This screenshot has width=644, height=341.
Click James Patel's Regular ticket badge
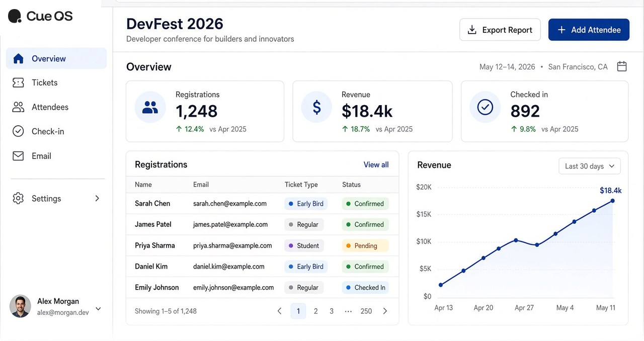coord(304,224)
